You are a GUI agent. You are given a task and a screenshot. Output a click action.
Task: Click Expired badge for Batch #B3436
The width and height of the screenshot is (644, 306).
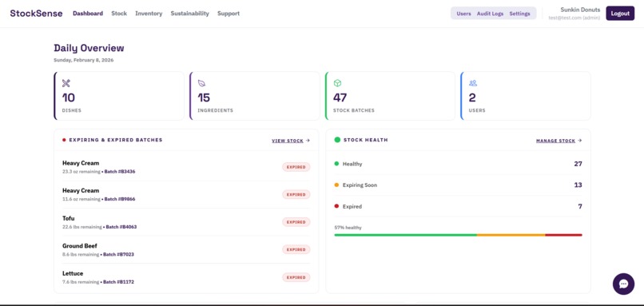click(296, 167)
